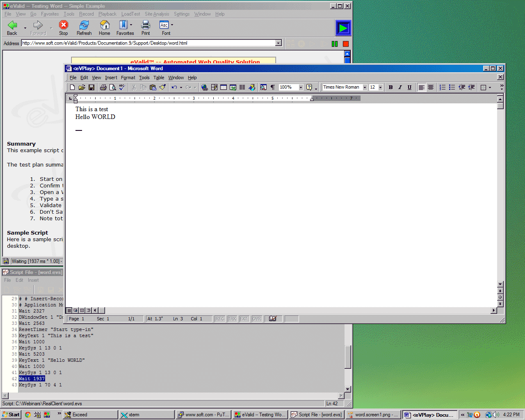Pause playback with the green pause icon
This screenshot has height=420, width=525.
tap(335, 44)
